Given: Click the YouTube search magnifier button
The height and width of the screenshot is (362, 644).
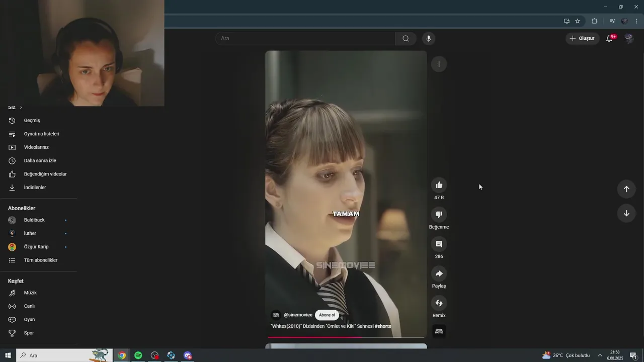Looking at the screenshot, I should point(406,38).
